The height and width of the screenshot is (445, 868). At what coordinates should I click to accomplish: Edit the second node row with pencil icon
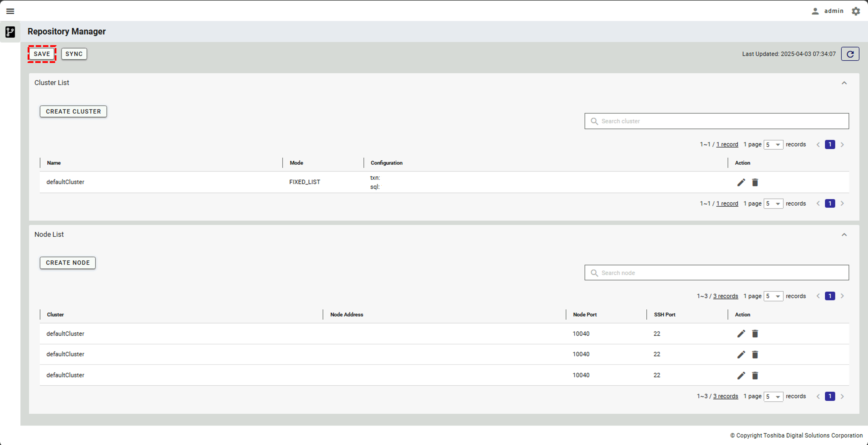(741, 355)
